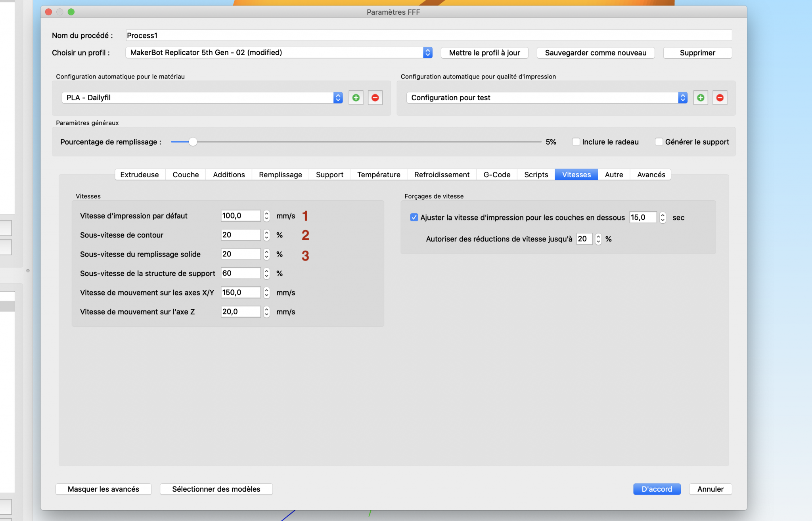Uncheck Ajuster la vitesse d'impression option
This screenshot has height=521, width=812.
pyautogui.click(x=414, y=217)
